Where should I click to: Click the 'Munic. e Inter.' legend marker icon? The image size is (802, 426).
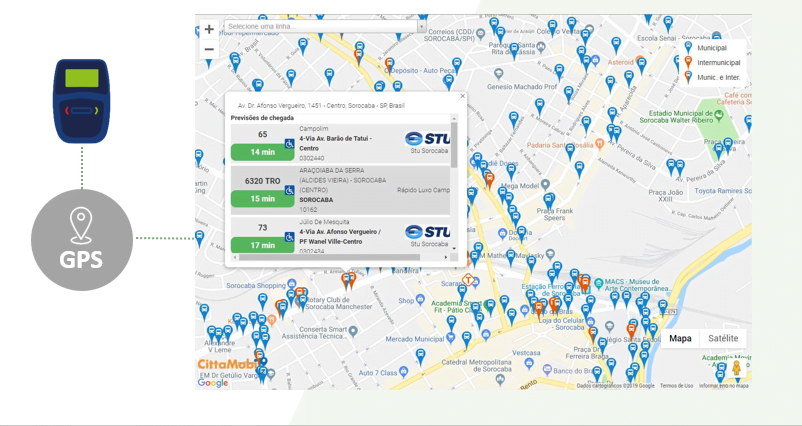(x=688, y=77)
